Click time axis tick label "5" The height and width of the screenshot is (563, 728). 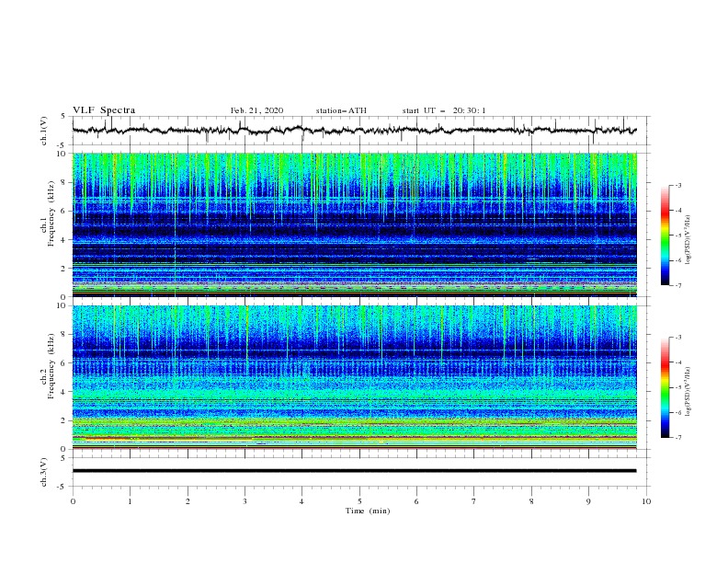(359, 501)
